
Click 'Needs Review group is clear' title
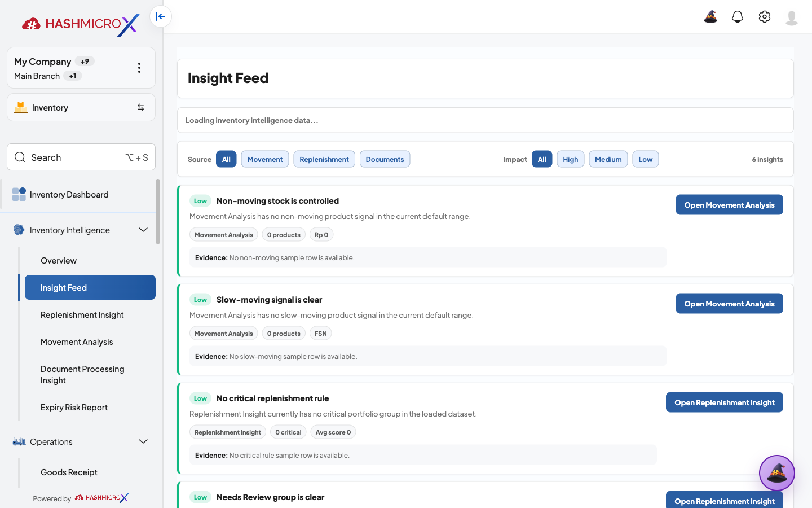point(270,497)
